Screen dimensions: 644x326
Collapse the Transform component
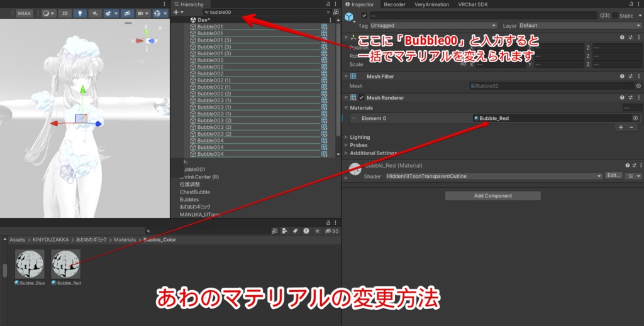pyautogui.click(x=347, y=37)
